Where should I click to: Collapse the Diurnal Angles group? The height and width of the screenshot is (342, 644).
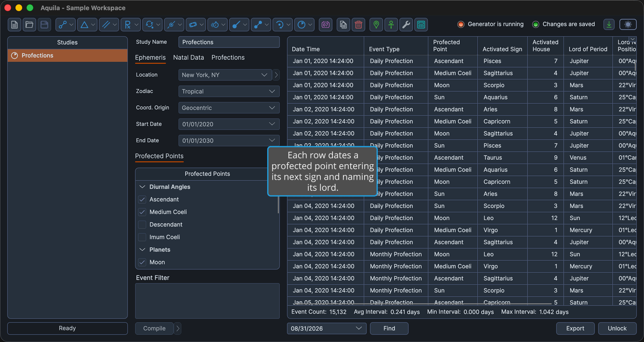point(142,187)
